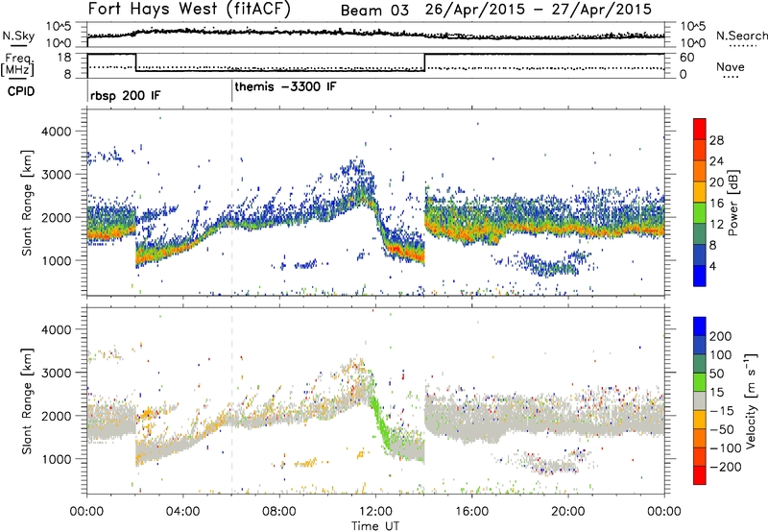This screenshot has width=768, height=532.
Task: Click the '4000' tick on the power panel axis
Action: pyautogui.click(x=56, y=132)
